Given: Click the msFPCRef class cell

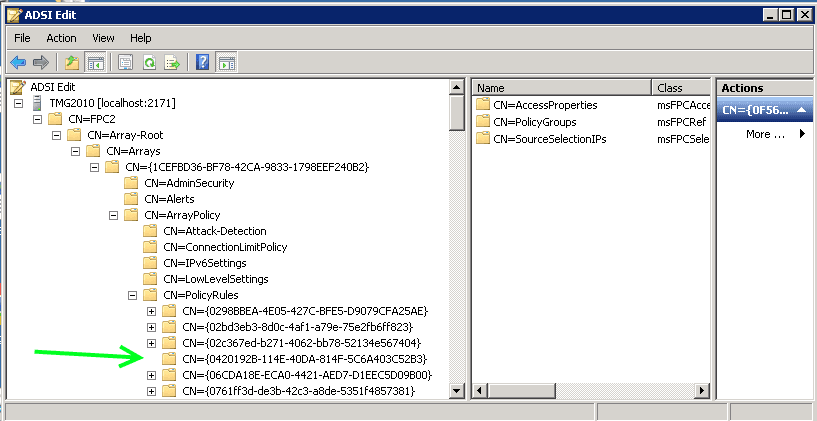Looking at the screenshot, I should click(x=683, y=122).
